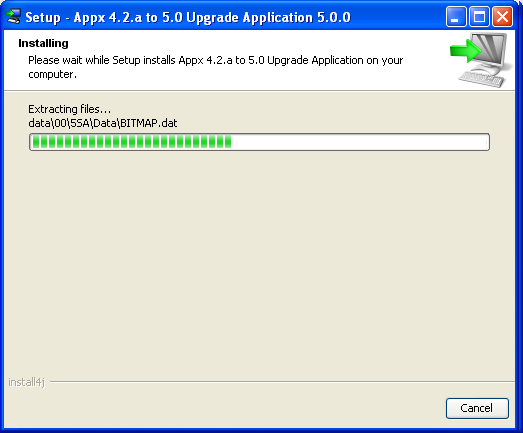Viewport: 523px width, 433px height.
Task: Minimize the Setup window
Action: tap(456, 16)
